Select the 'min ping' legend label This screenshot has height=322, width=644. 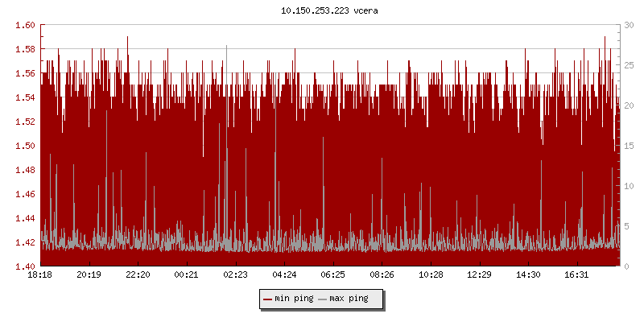click(294, 299)
